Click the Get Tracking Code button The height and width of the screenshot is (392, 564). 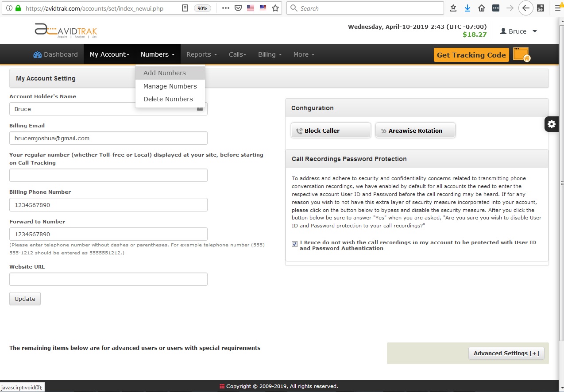471,55
